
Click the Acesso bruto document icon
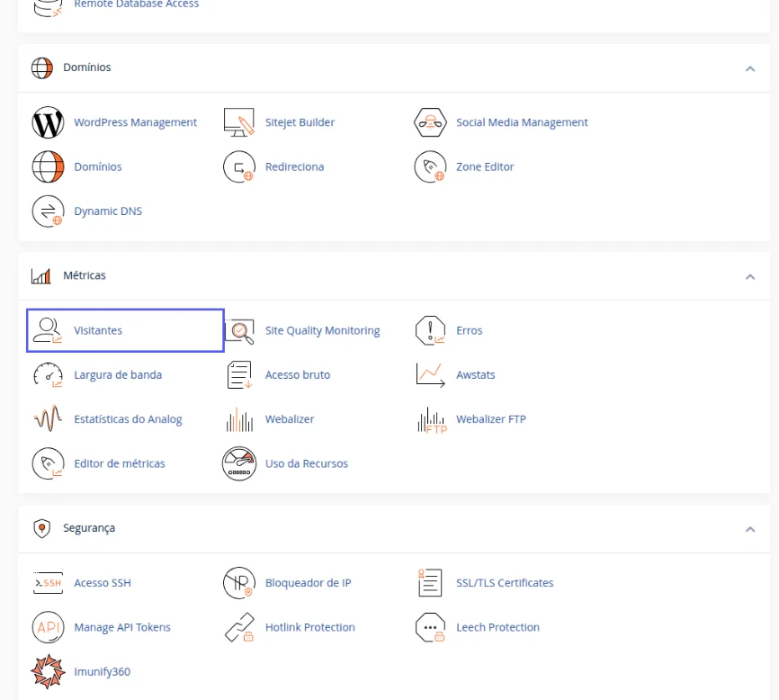(x=239, y=375)
